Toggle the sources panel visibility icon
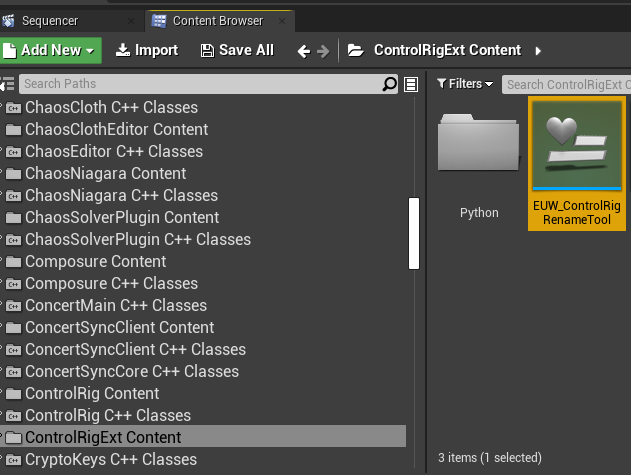 [x=7, y=84]
